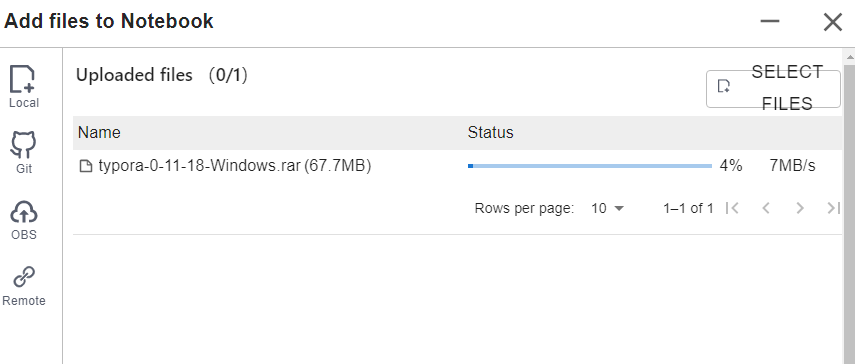Click the Name column header
Image resolution: width=855 pixels, height=364 pixels.
pyautogui.click(x=99, y=132)
